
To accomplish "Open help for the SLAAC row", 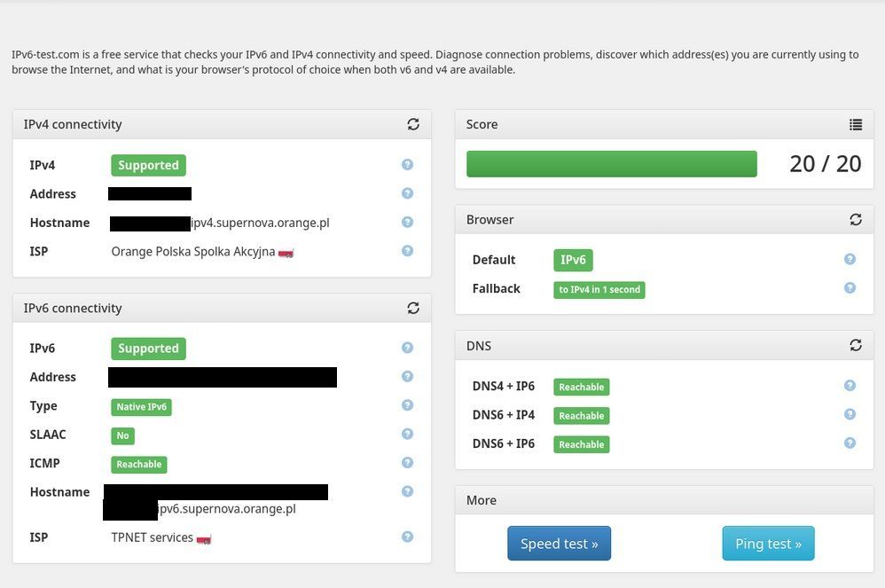I will click(x=407, y=434).
